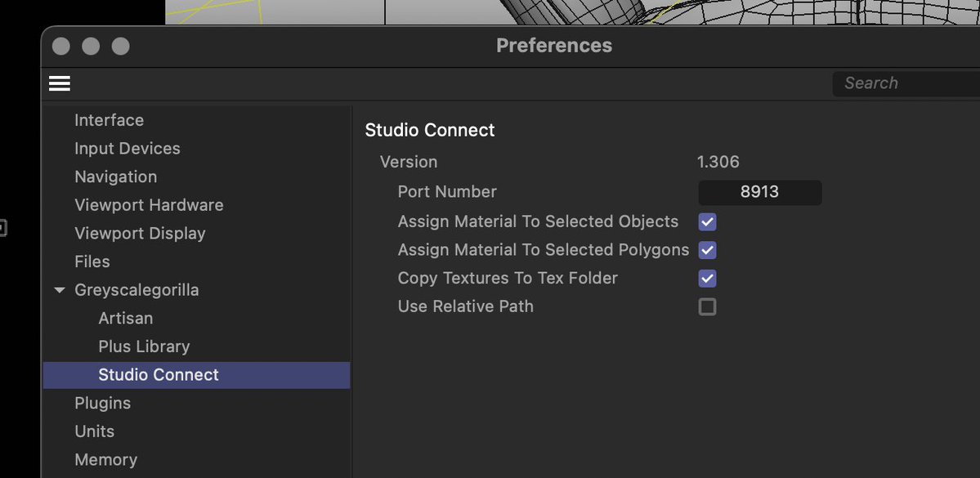Click the Studio Connect heading

[x=430, y=130]
